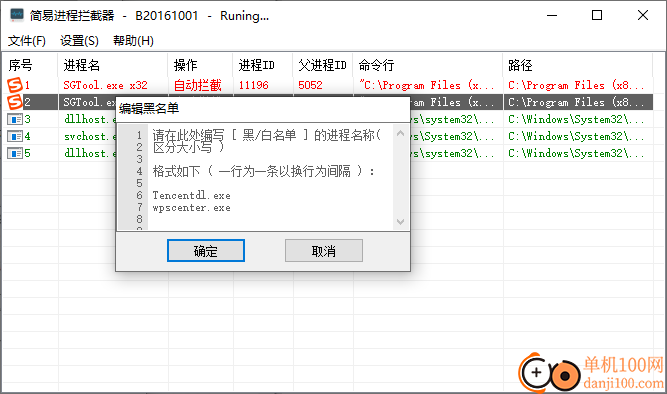This screenshot has width=667, height=394.
Task: Select the dllhost process in row 5
Action: point(90,153)
